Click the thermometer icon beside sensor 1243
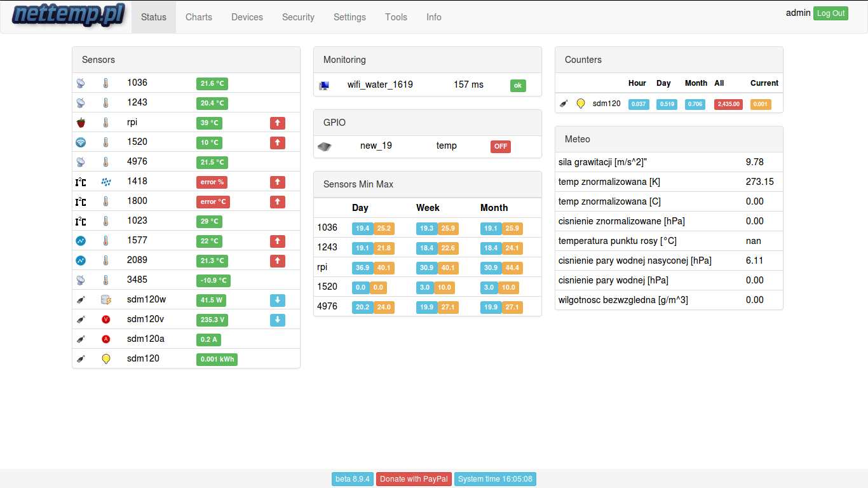868x488 pixels. (x=106, y=103)
